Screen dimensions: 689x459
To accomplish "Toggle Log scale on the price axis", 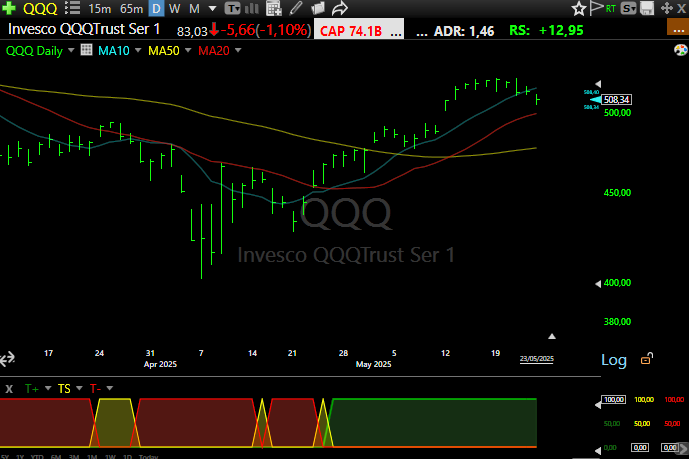I will click(614, 360).
